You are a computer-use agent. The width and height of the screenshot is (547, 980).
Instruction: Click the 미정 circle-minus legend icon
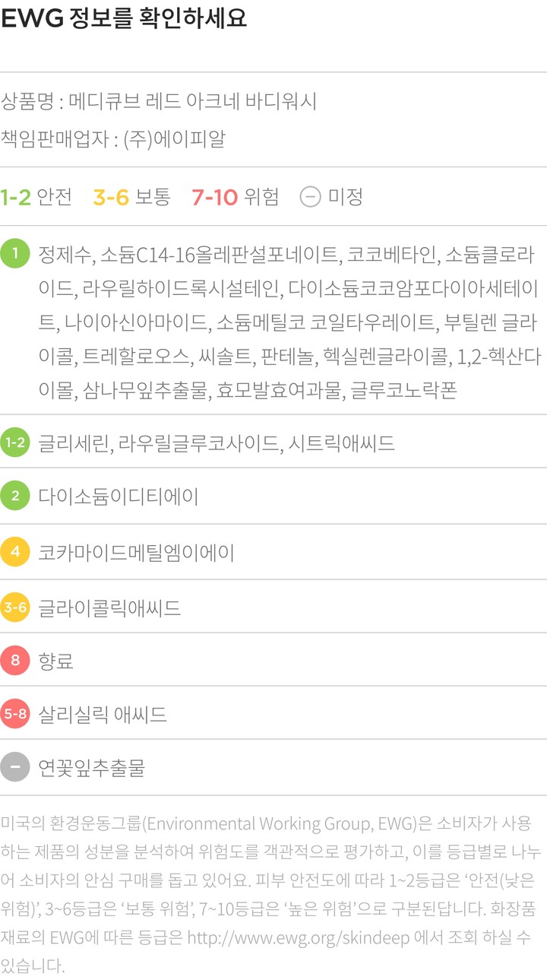pyautogui.click(x=310, y=197)
